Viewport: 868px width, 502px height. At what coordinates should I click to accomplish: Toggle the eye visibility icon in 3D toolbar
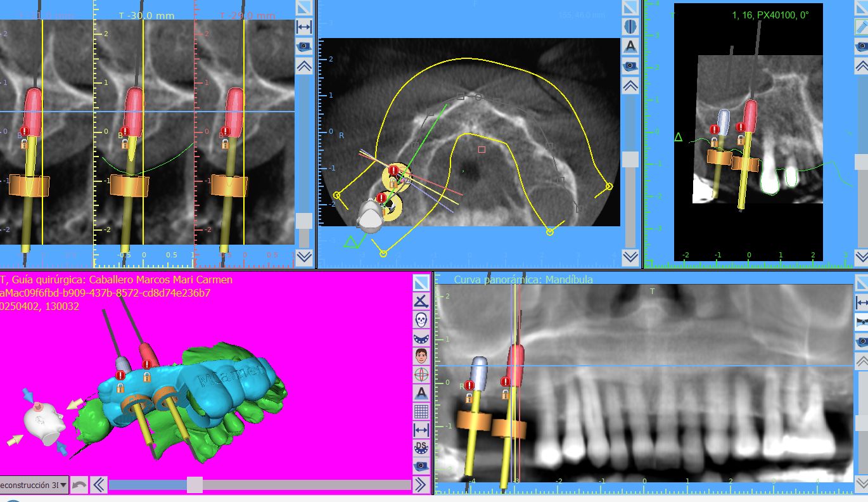(421, 466)
